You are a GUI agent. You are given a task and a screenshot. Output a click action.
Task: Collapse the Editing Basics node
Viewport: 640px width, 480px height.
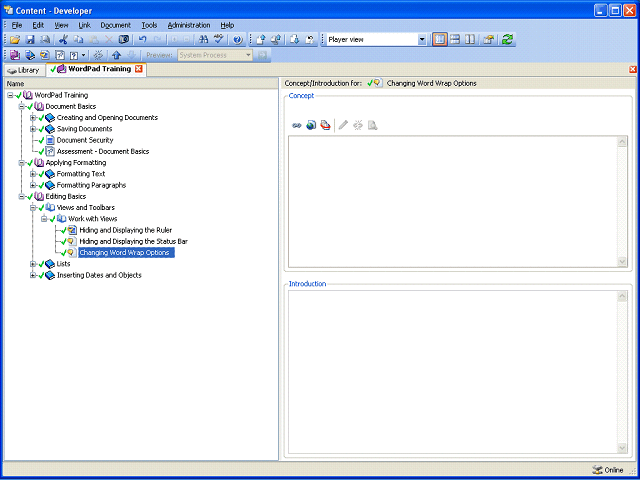(22, 196)
